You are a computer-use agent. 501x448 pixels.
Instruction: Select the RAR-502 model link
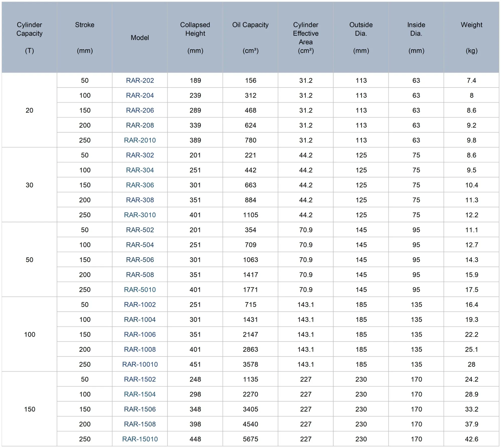pyautogui.click(x=140, y=230)
